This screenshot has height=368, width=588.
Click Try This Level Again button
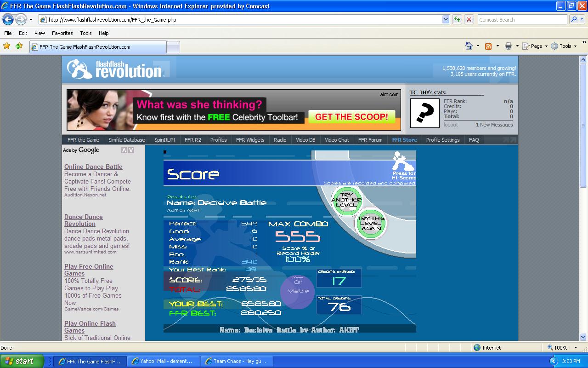pos(371,224)
